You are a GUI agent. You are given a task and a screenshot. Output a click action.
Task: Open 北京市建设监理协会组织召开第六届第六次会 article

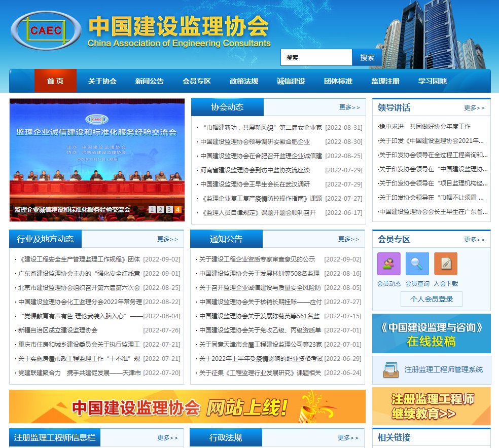click(x=79, y=288)
